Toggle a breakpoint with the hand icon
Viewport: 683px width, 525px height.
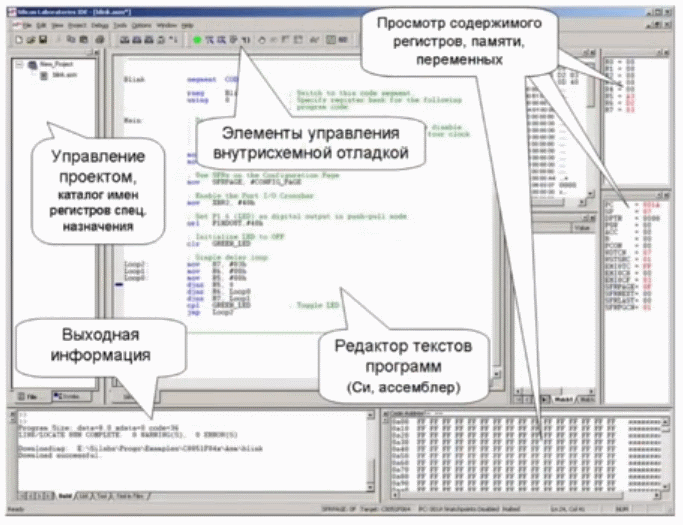pyautogui.click(x=261, y=40)
